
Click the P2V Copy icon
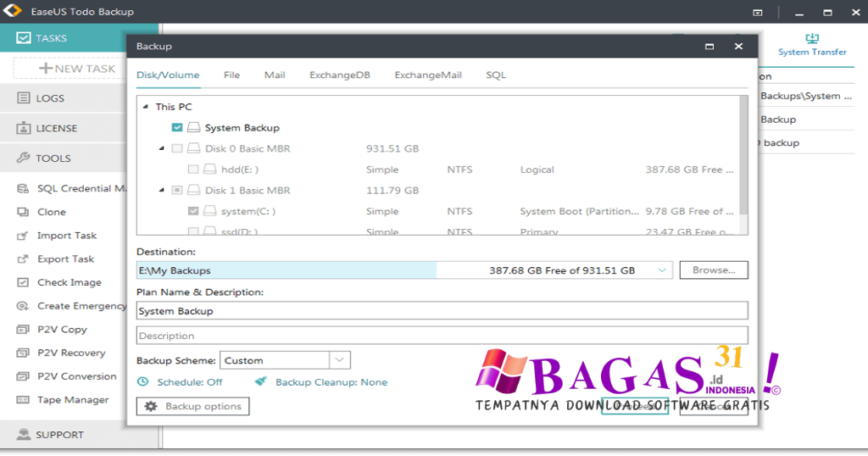click(23, 329)
